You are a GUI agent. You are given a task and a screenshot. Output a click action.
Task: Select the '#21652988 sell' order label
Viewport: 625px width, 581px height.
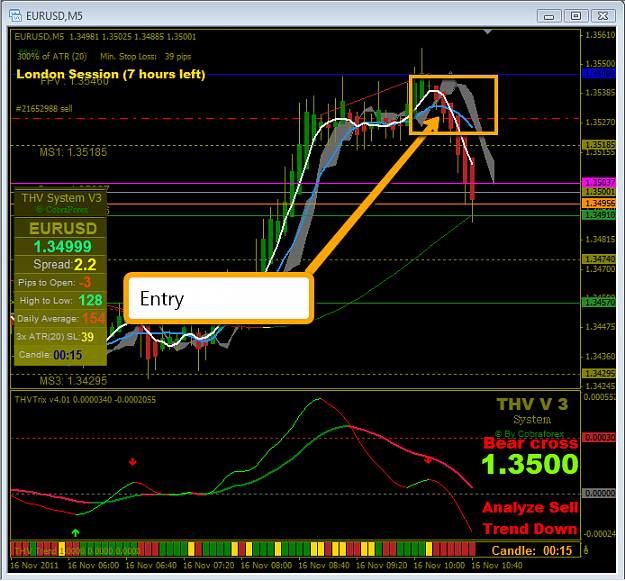pos(44,108)
